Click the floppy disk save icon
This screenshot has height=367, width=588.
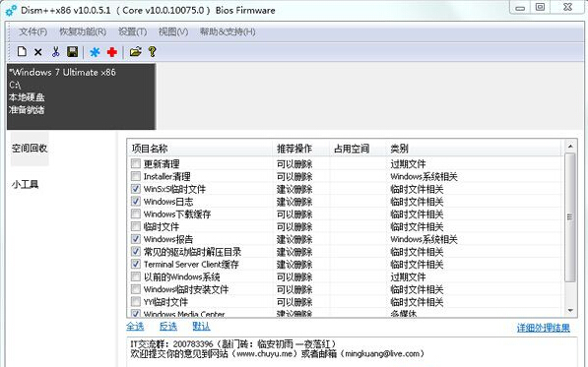72,52
